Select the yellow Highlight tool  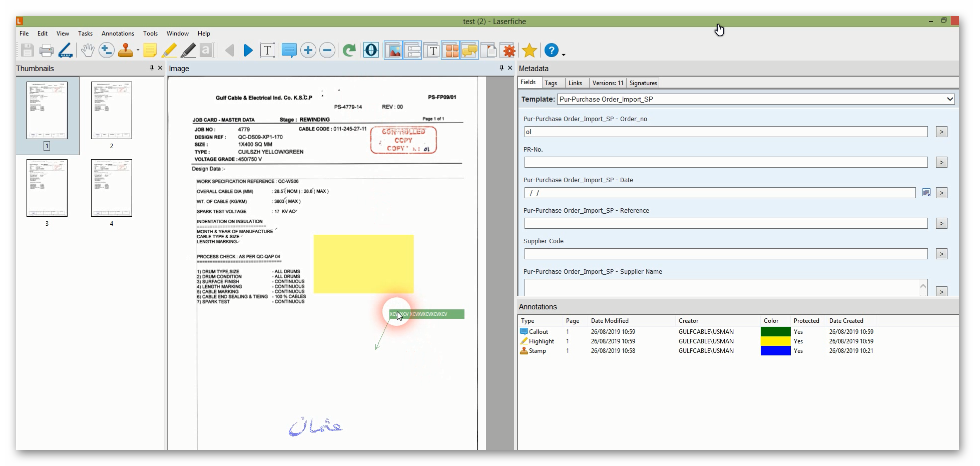[x=169, y=51]
